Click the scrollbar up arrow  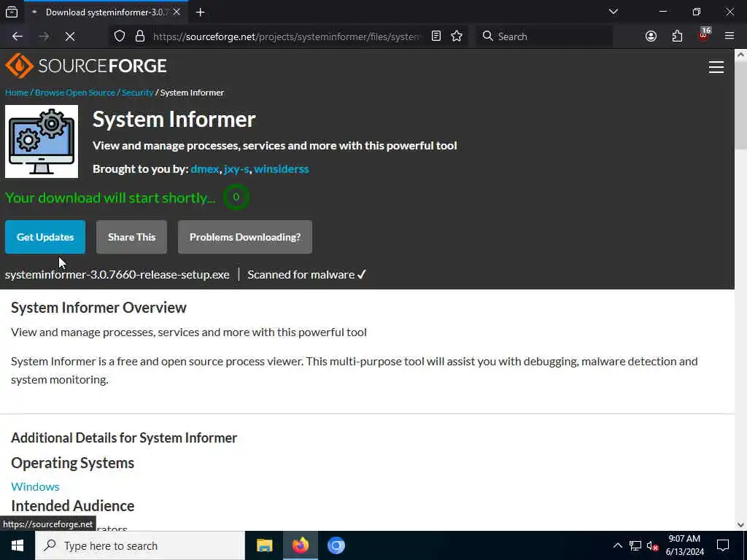pyautogui.click(x=741, y=55)
